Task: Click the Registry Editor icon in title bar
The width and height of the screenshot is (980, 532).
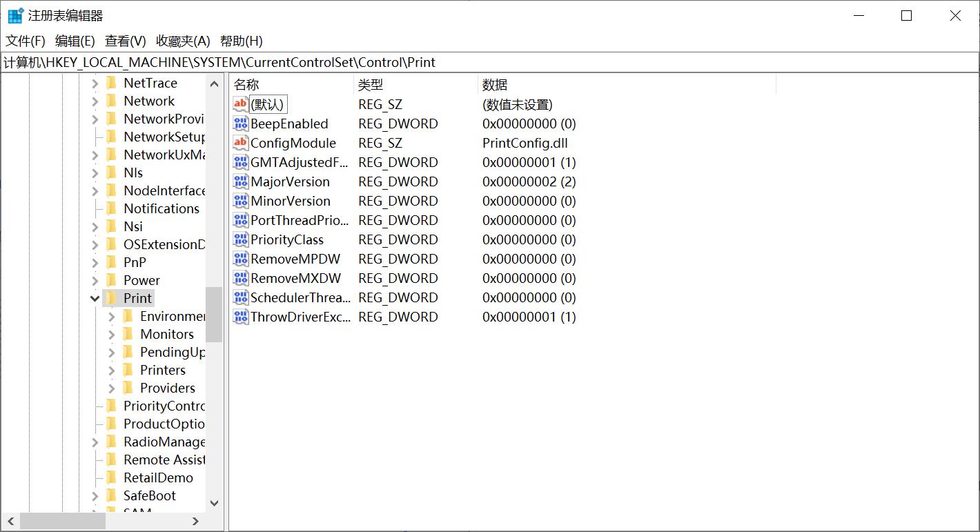Action: pyautogui.click(x=15, y=14)
